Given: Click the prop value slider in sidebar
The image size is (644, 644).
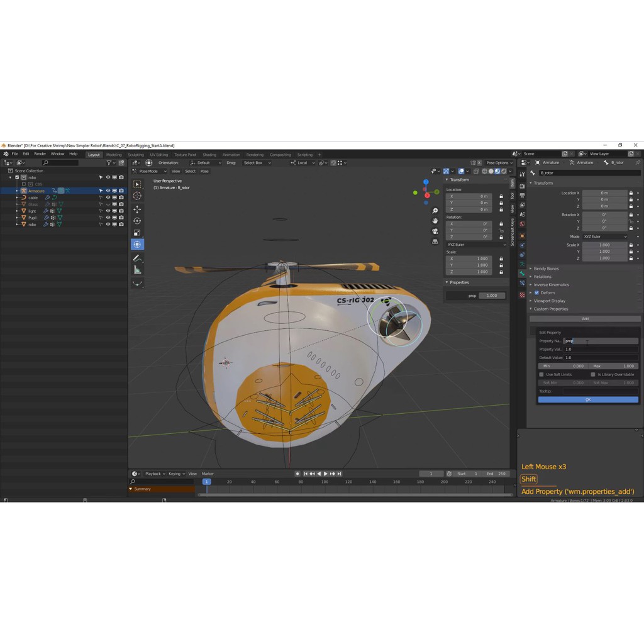Looking at the screenshot, I should [x=492, y=296].
